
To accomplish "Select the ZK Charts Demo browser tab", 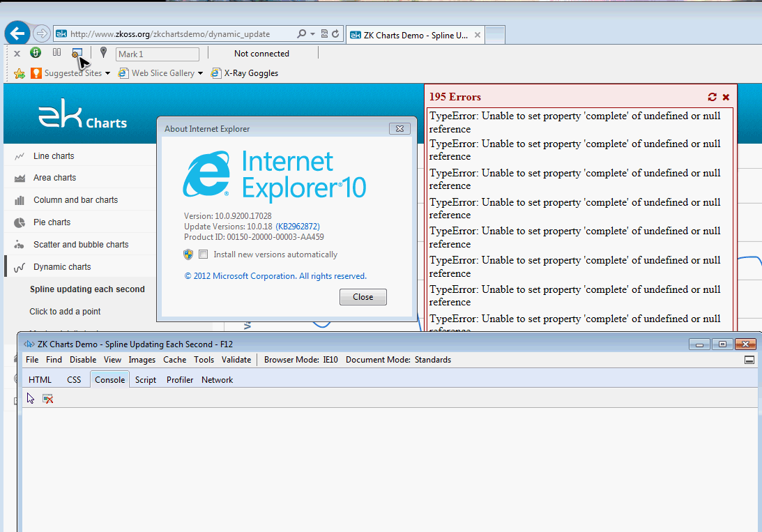I will [413, 35].
